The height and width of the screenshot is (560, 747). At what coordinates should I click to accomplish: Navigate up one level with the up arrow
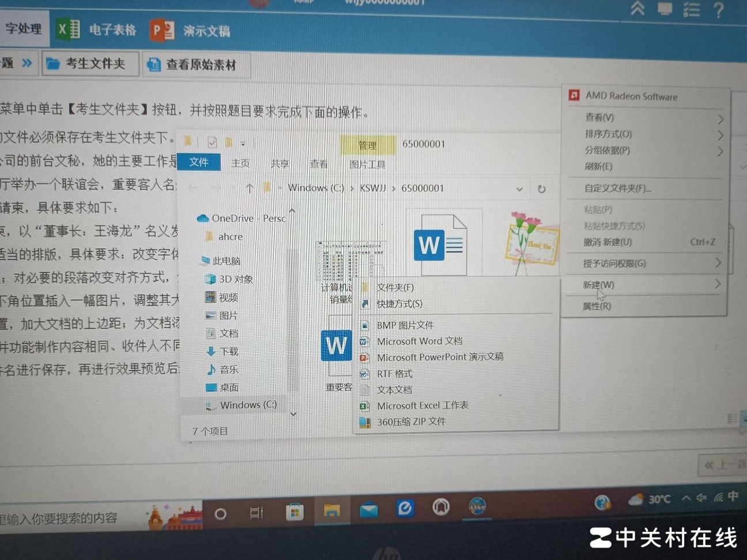click(x=250, y=188)
